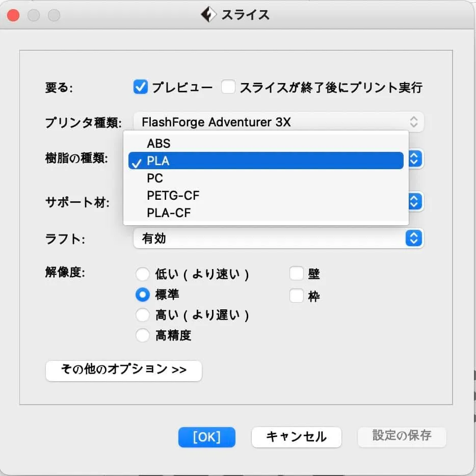Tick the 枠 checkbox
This screenshot has height=476, width=476.
(x=297, y=296)
